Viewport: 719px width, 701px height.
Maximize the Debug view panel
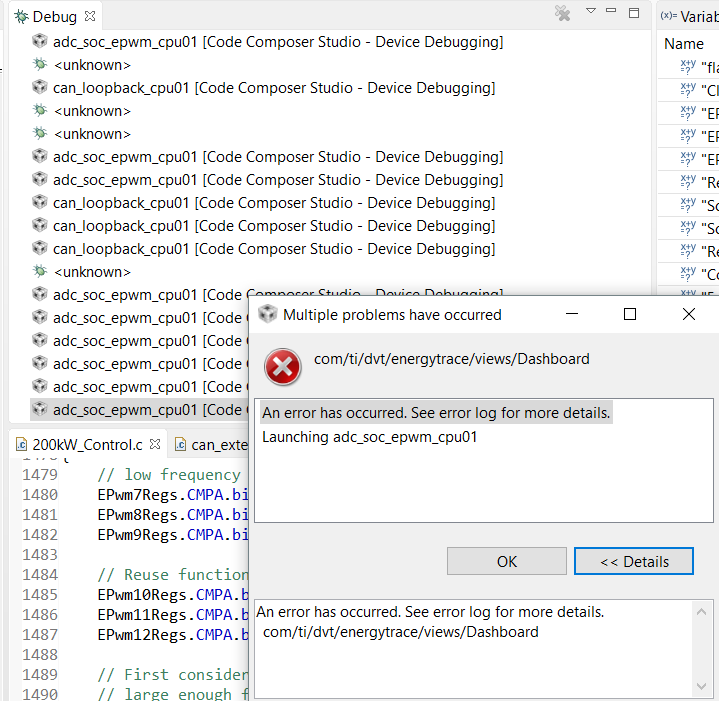pyautogui.click(x=634, y=12)
